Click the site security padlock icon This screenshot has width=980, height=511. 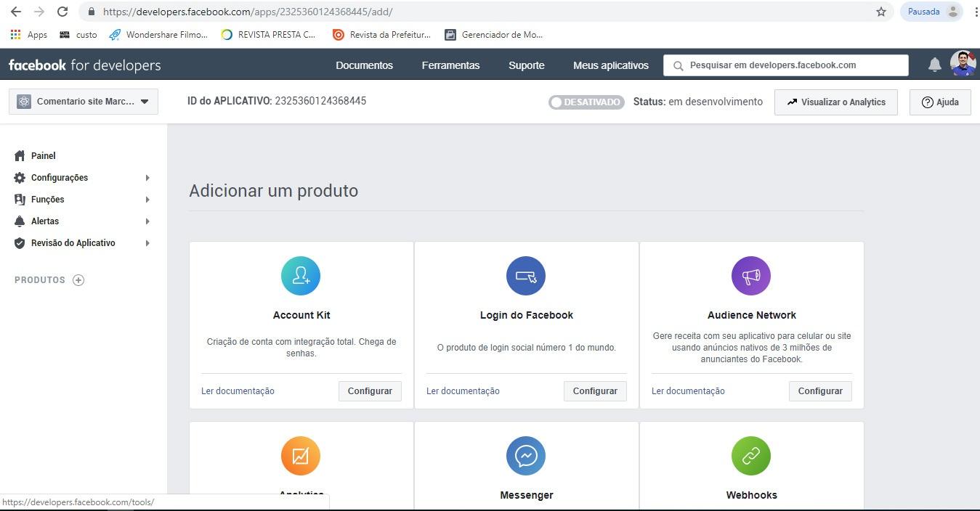point(91,12)
